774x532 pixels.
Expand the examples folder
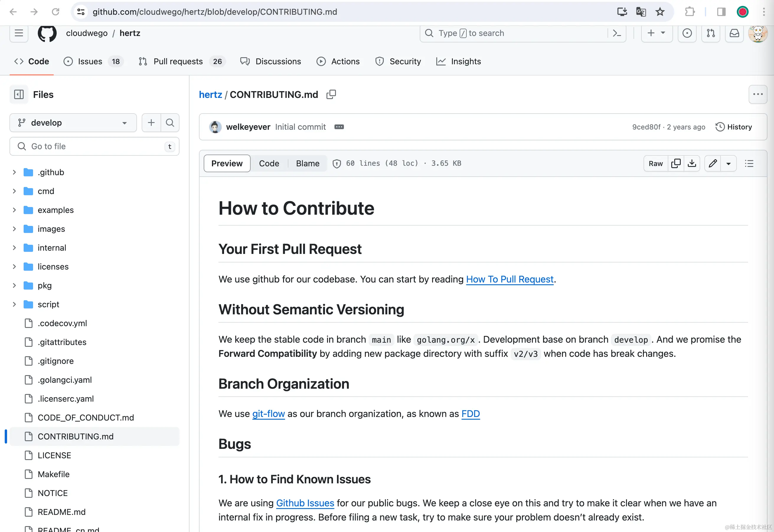(14, 210)
